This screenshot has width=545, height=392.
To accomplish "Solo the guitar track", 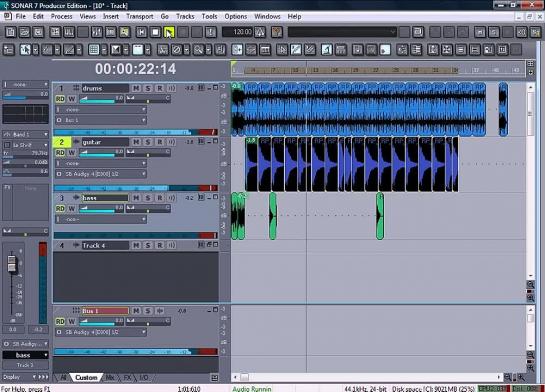I will pos(148,142).
